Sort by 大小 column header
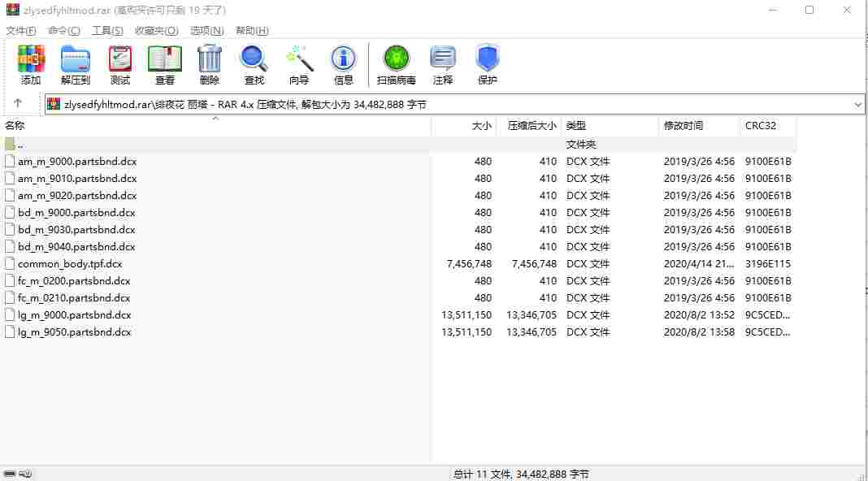Screen dimensions: 868x481 (464, 126)
